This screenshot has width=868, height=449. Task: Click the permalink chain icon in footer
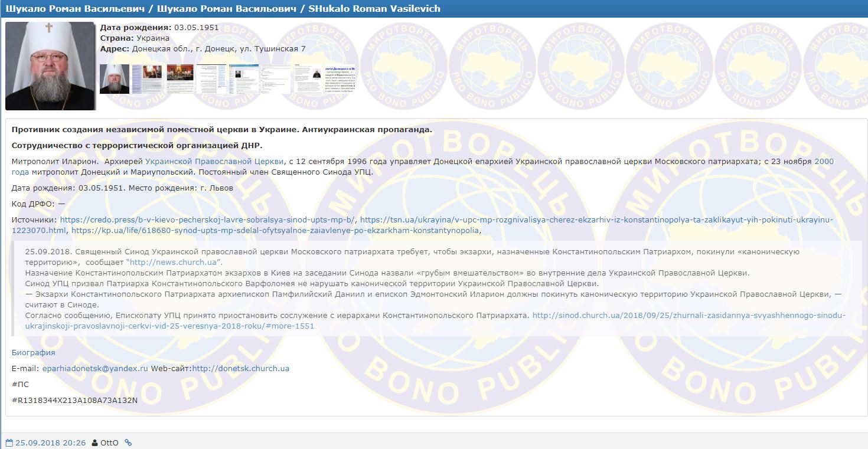128,443
